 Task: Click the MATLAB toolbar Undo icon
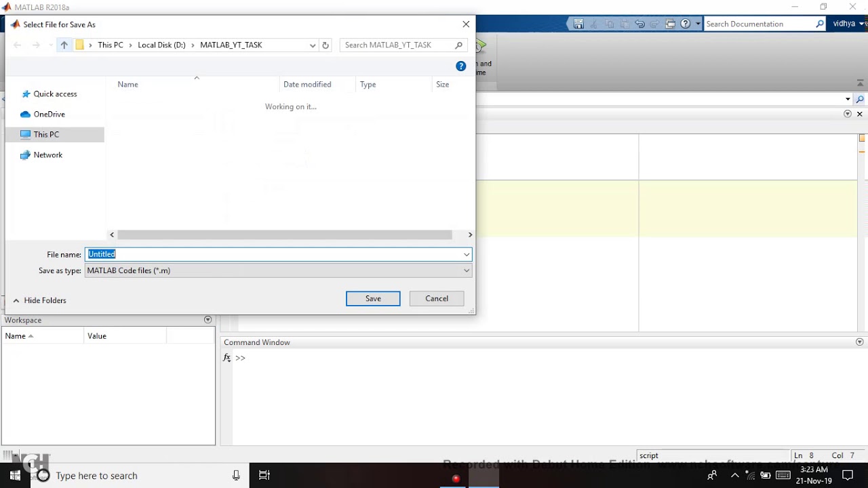[639, 24]
